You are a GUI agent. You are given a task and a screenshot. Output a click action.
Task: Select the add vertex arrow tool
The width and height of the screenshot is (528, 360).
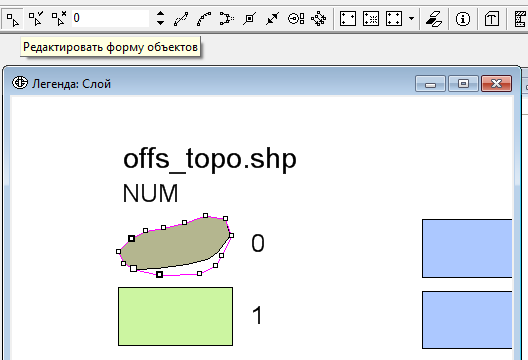36,19
